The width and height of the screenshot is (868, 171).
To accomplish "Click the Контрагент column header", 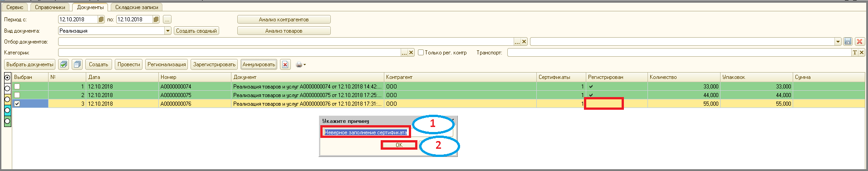I will [x=461, y=77].
